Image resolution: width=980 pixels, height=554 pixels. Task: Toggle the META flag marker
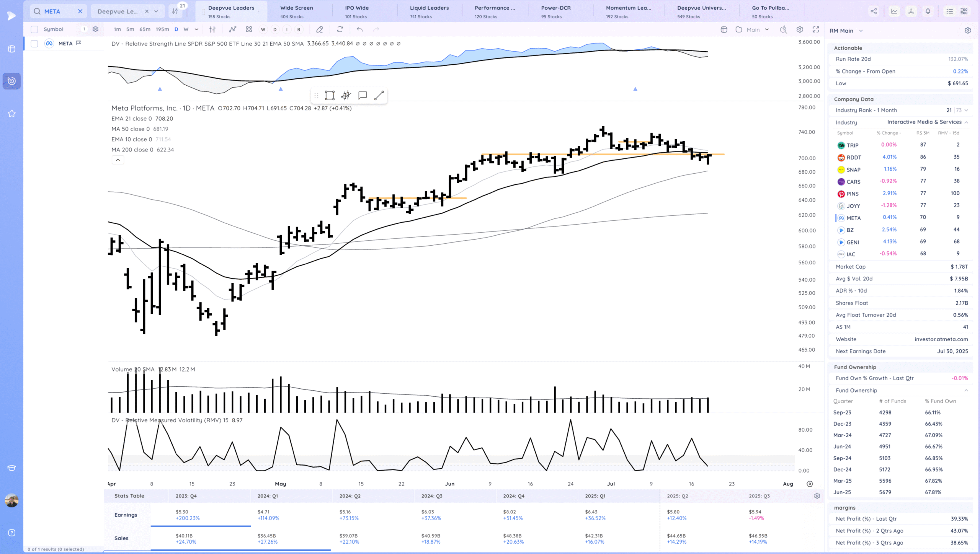pyautogui.click(x=79, y=43)
